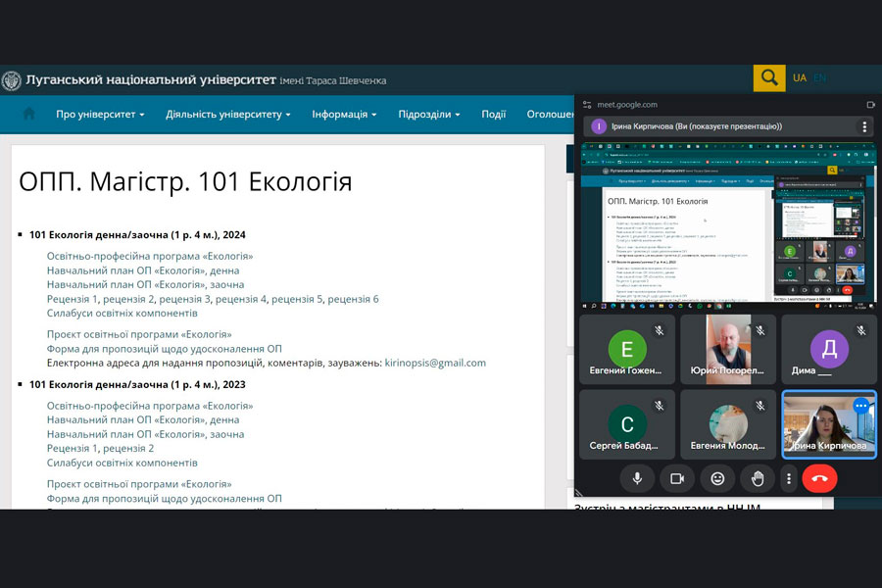882x588 pixels.
Task: Click the settings icon beside meet.google.com
Action: [587, 105]
